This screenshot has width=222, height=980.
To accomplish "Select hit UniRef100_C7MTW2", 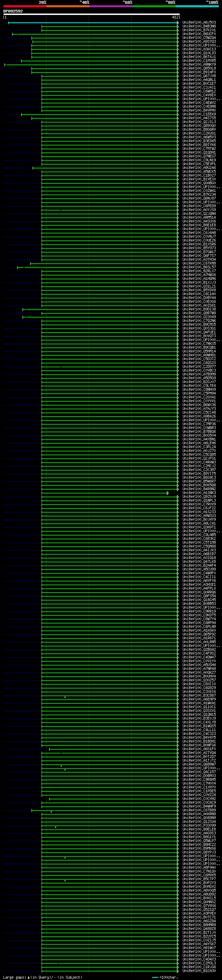I will [x=199, y=149].
